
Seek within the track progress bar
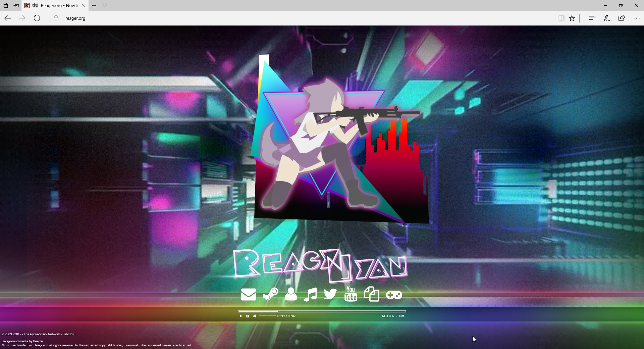322,311
